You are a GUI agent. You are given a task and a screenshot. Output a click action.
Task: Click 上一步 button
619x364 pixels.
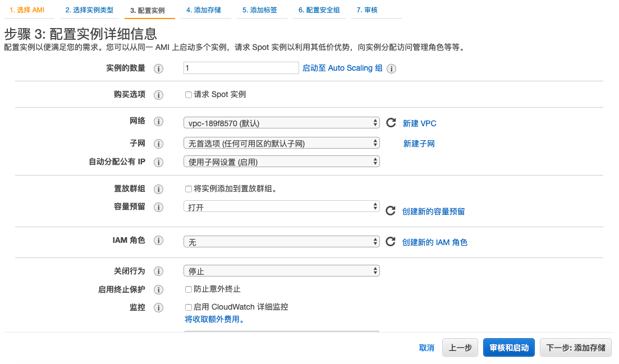point(460,347)
